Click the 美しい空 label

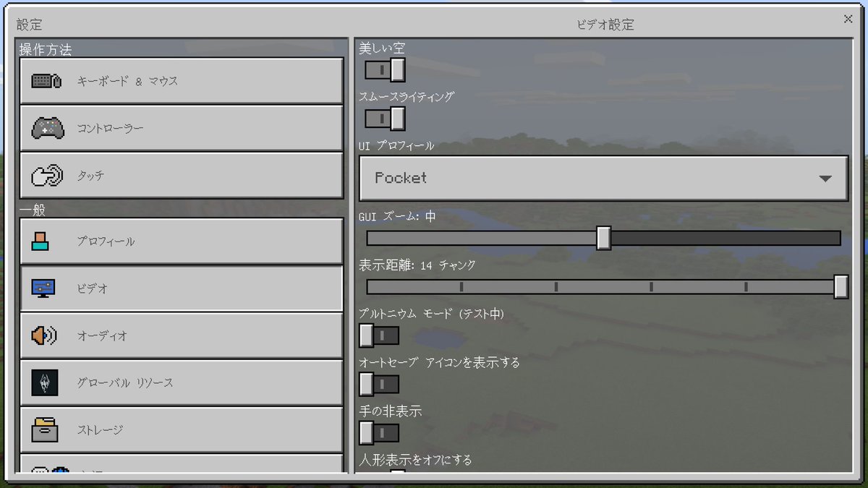[x=382, y=48]
